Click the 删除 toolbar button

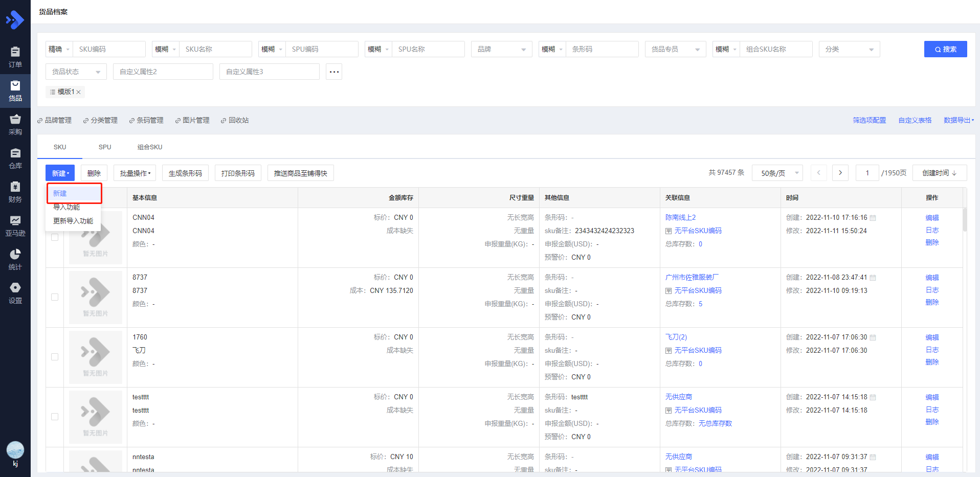click(x=94, y=173)
